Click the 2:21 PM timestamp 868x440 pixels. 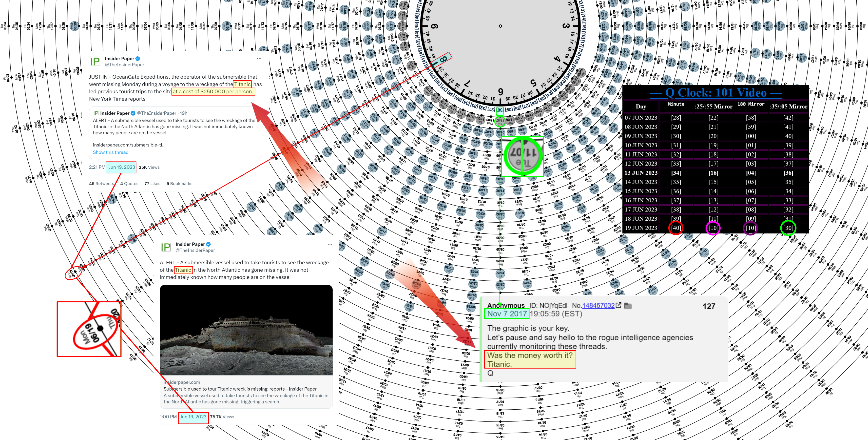97,167
